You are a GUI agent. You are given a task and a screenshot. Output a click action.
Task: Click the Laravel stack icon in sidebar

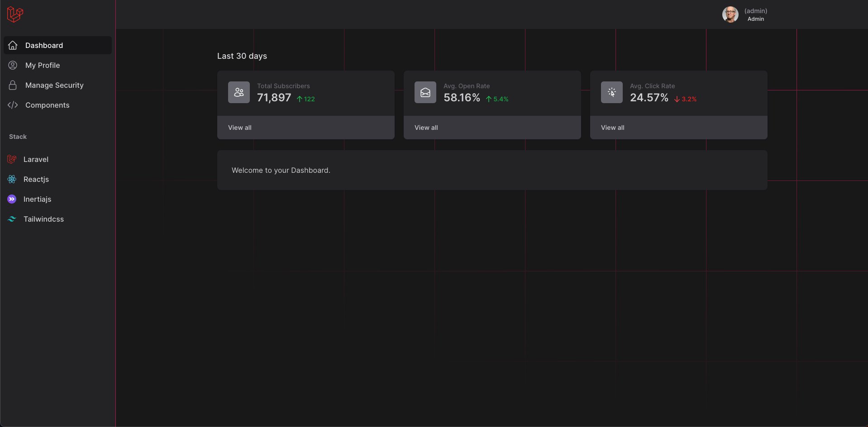click(x=12, y=159)
